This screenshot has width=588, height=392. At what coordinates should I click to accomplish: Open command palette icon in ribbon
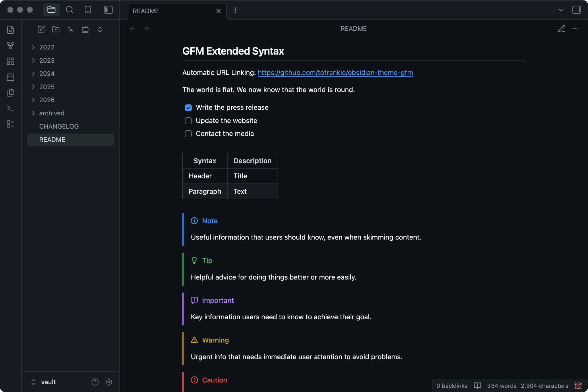[11, 108]
